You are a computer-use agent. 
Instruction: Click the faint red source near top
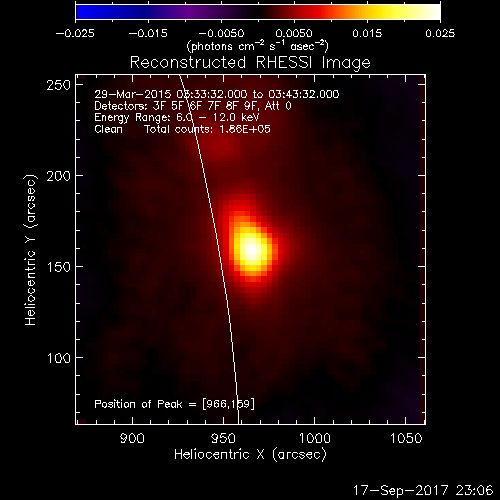(x=218, y=147)
